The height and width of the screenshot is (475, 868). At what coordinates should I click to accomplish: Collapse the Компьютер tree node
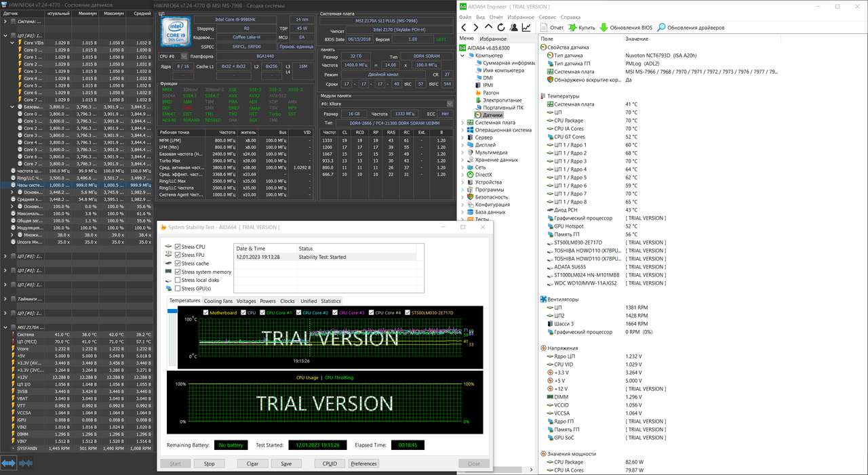point(462,56)
